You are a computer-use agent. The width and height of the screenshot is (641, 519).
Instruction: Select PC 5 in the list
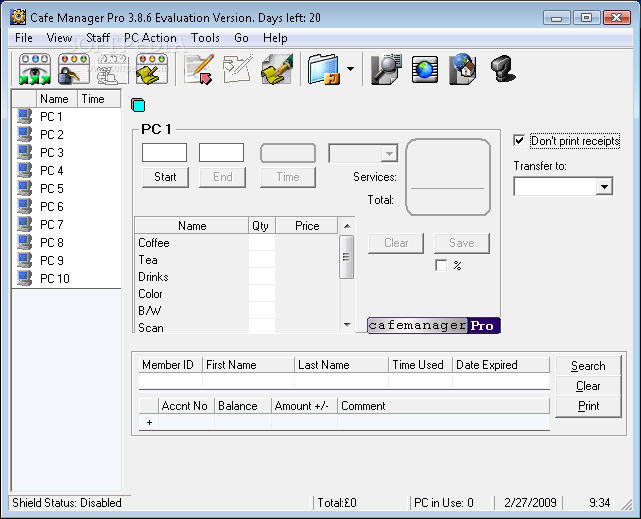tap(52, 188)
